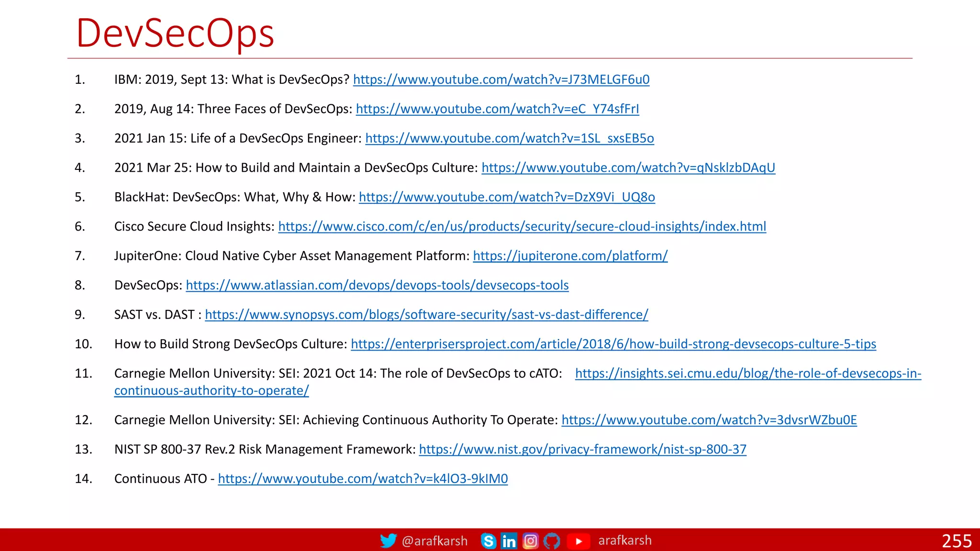Click the @arafkarsh Twitter handle
The height and width of the screenshot is (551, 980).
point(434,541)
